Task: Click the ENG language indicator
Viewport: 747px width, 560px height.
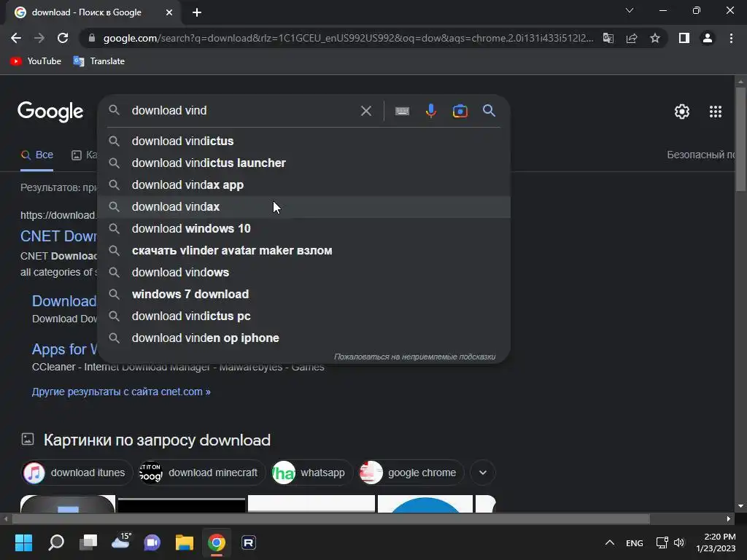Action: point(634,542)
